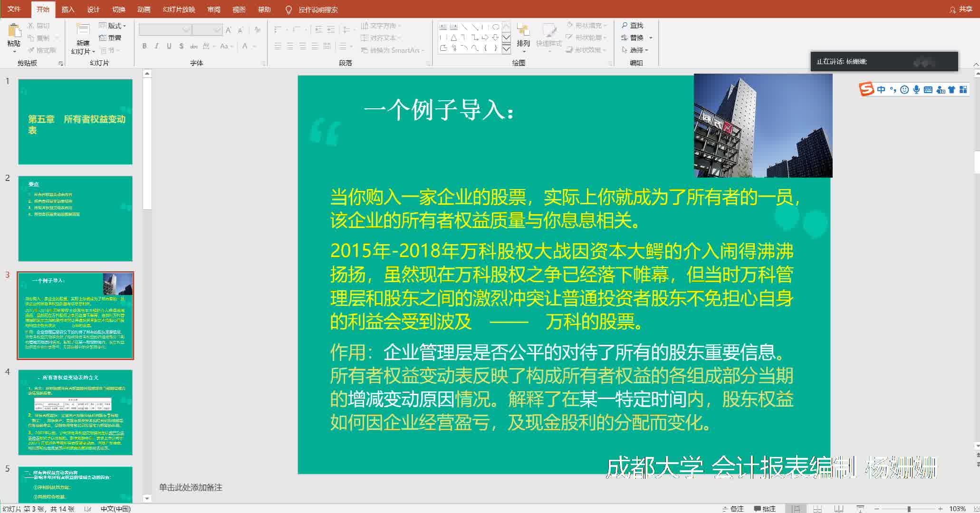Viewport: 980px width, 513px height.
Task: Open Convert to SmartArt dropdown
Action: pyautogui.click(x=392, y=50)
